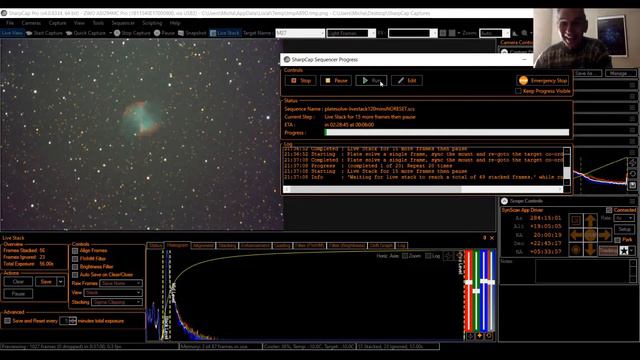Click the mount slew right arrow
Screen dimensions: 640x360
pos(604,235)
